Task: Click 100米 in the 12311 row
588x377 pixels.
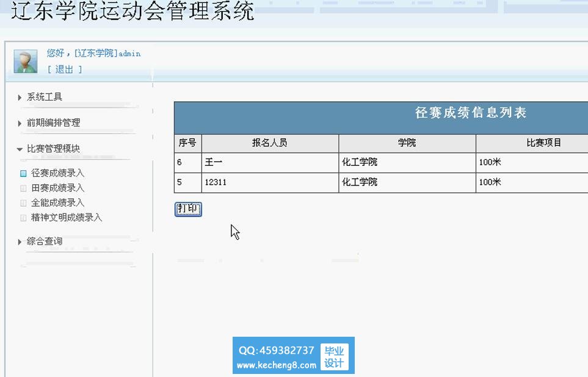Action: (490, 182)
